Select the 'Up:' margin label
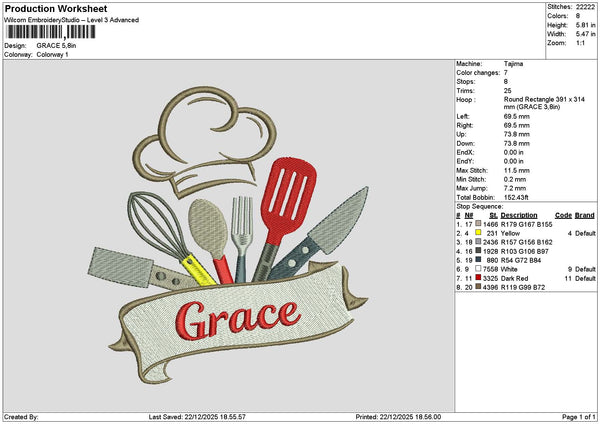Screen dimensions: 600x424 pyautogui.click(x=461, y=134)
